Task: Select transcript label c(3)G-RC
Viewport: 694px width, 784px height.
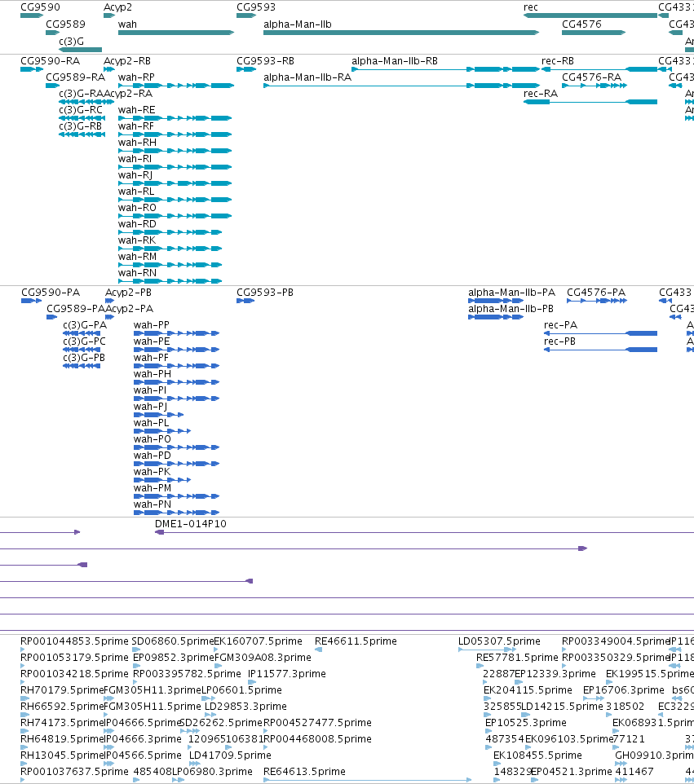Action: tap(81, 110)
